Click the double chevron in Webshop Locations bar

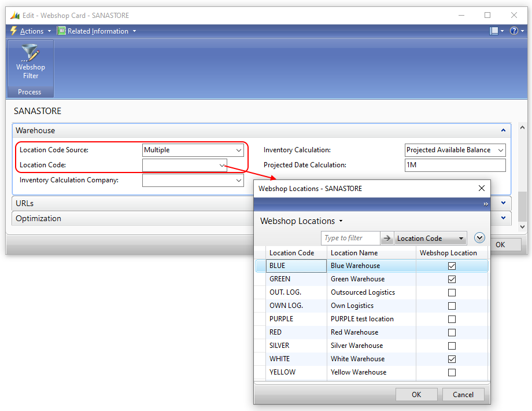(486, 204)
